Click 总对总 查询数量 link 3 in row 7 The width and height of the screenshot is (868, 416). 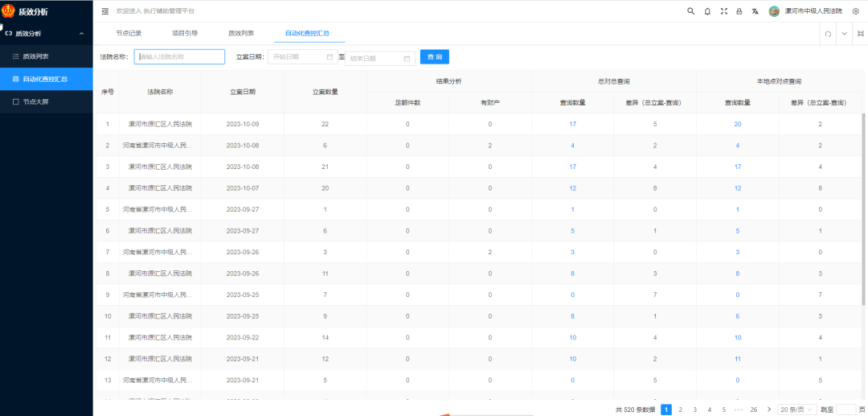point(572,252)
